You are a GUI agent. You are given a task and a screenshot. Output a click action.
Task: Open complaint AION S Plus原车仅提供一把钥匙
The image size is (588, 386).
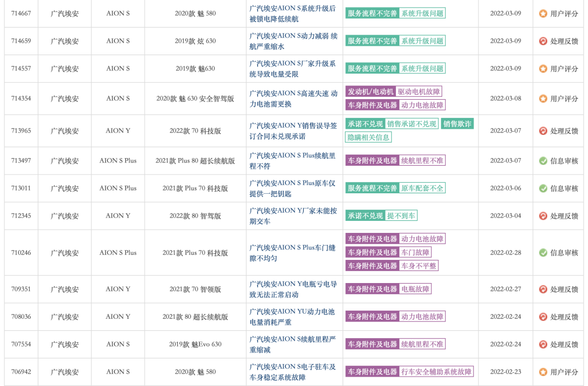tap(293, 188)
